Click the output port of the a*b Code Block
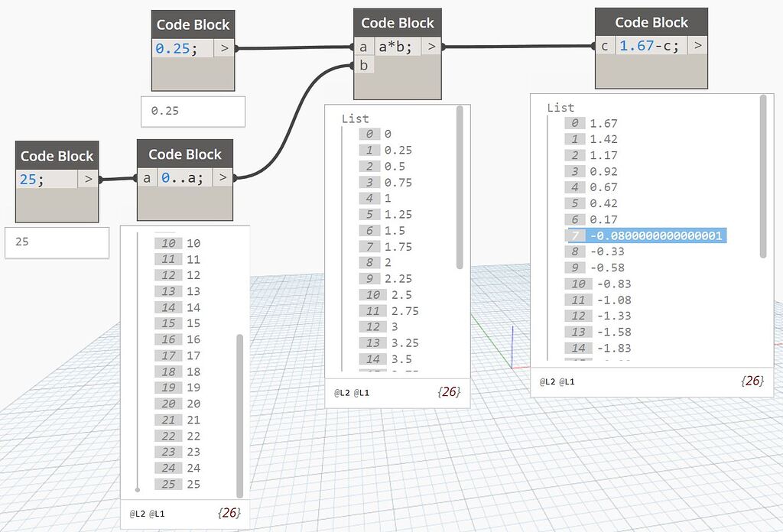The image size is (783, 532). tap(430, 46)
